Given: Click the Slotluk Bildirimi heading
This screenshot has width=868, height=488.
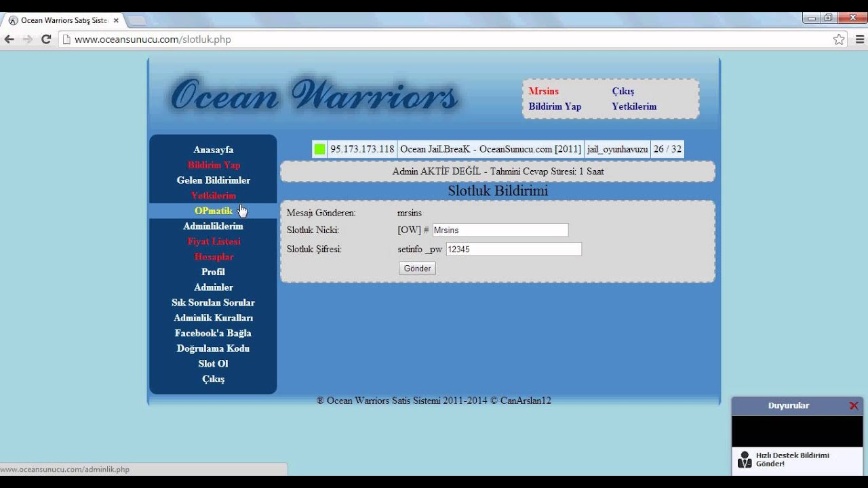Looking at the screenshot, I should (x=498, y=191).
